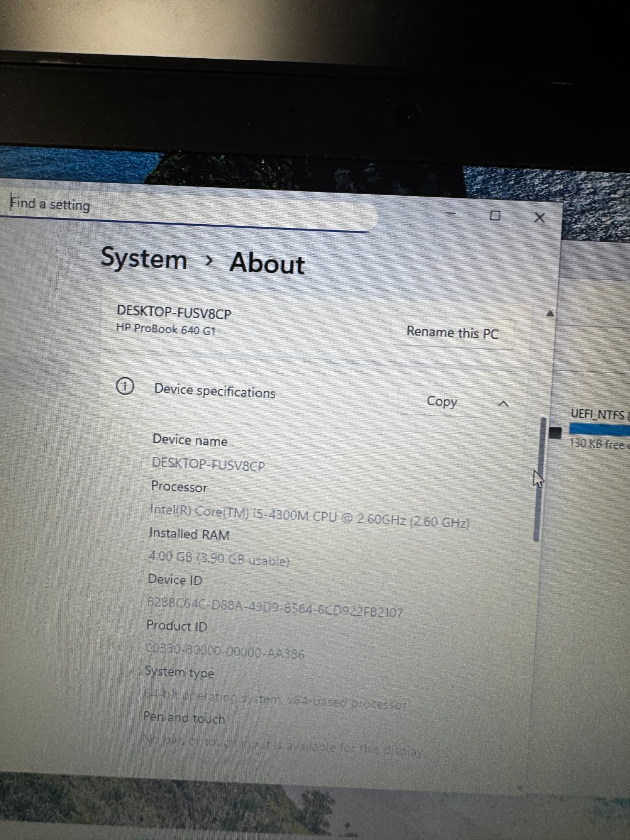The width and height of the screenshot is (630, 840).
Task: Click the 4.00 GB RAM value
Action: point(219,559)
